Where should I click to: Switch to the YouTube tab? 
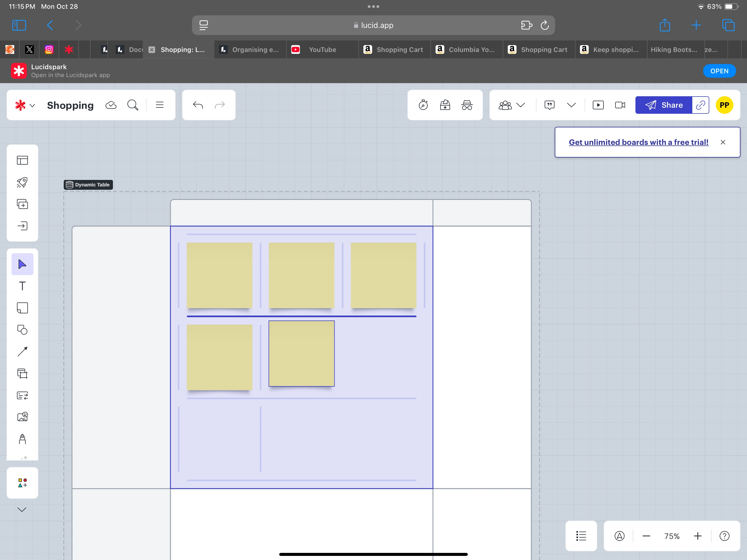coord(322,50)
